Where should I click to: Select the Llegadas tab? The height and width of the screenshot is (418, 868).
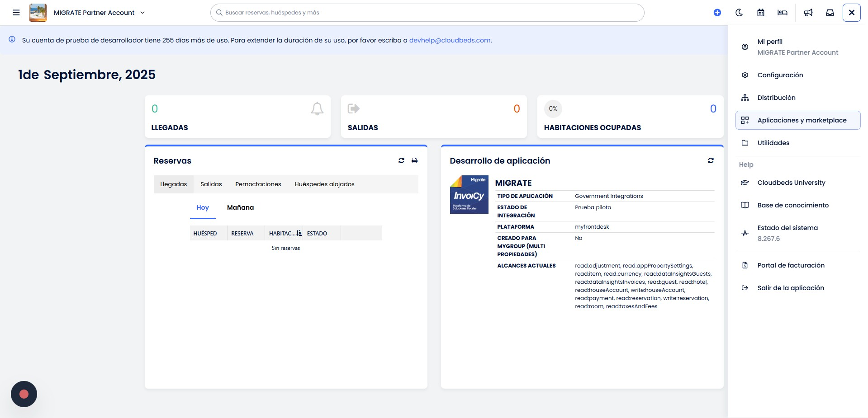click(174, 184)
